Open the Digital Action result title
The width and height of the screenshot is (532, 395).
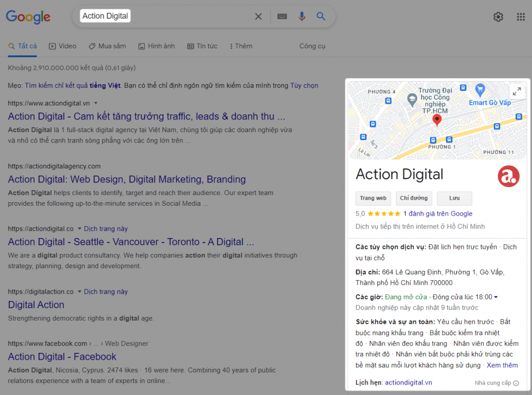pos(36,305)
